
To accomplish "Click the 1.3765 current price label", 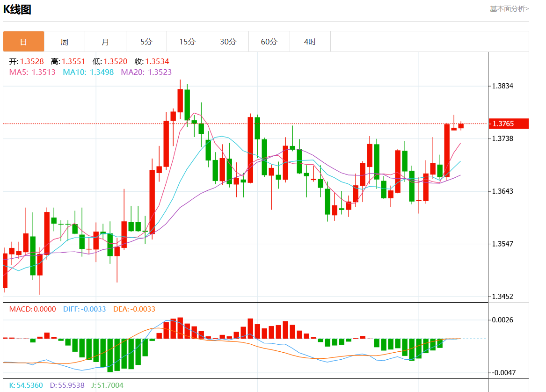I will [x=509, y=123].
